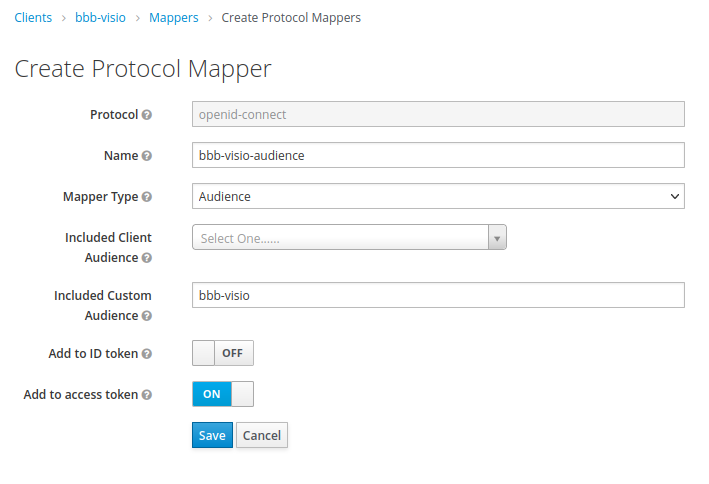Click the Included Client Audience help icon
The width and height of the screenshot is (709, 484).
coord(147,258)
